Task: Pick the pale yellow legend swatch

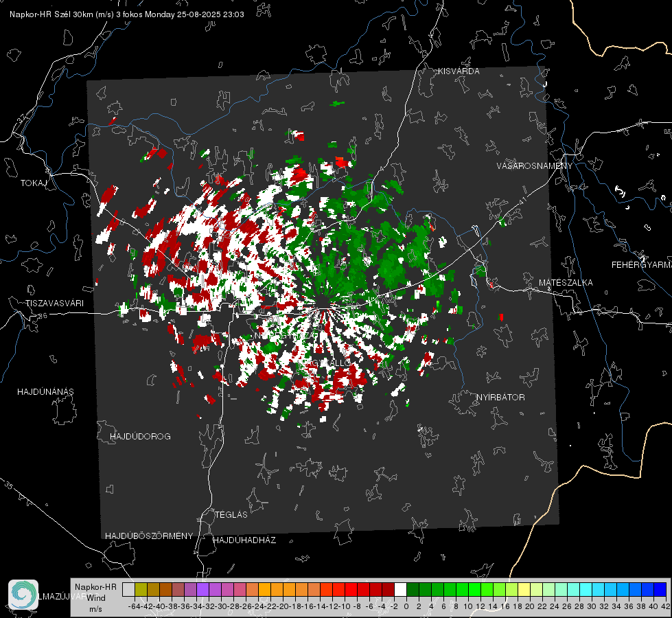Action: tap(524, 589)
